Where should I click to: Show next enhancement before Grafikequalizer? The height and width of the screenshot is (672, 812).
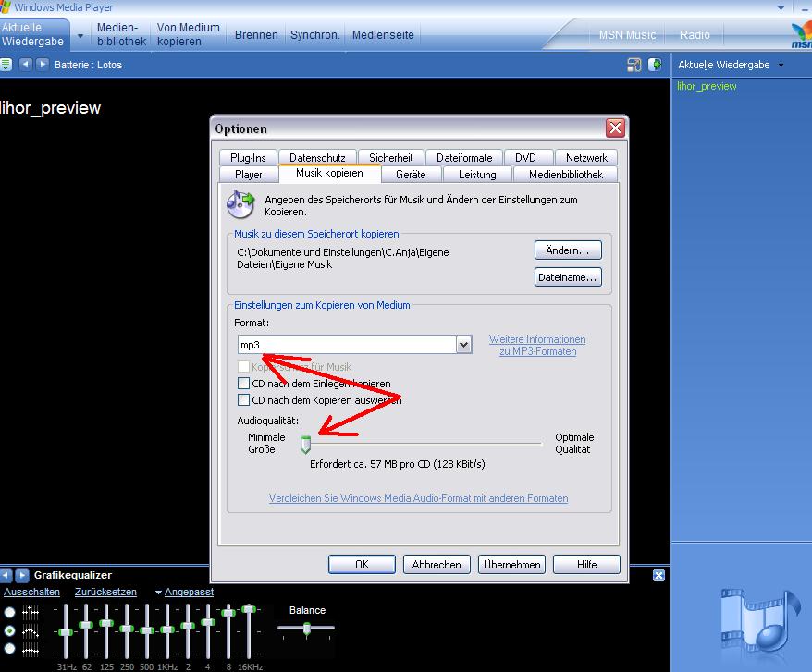(22, 575)
